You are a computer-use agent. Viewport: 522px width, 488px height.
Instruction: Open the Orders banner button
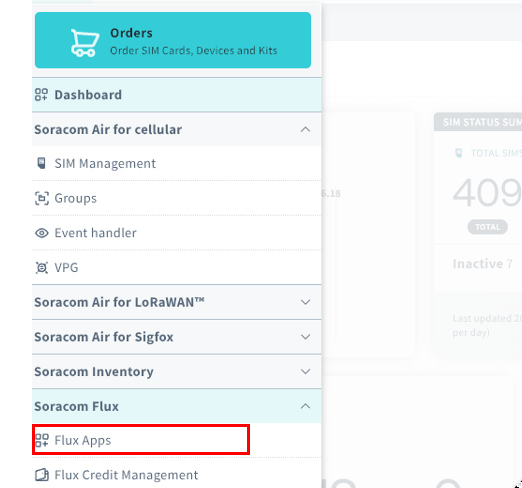[x=173, y=40]
